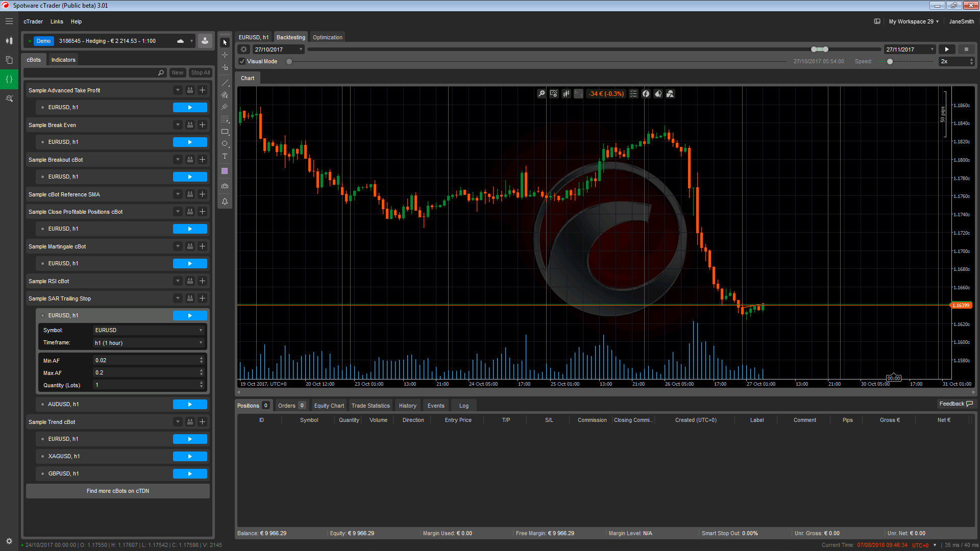Image resolution: width=980 pixels, height=551 pixels.
Task: Open price alerts bell icon
Action: click(x=225, y=202)
